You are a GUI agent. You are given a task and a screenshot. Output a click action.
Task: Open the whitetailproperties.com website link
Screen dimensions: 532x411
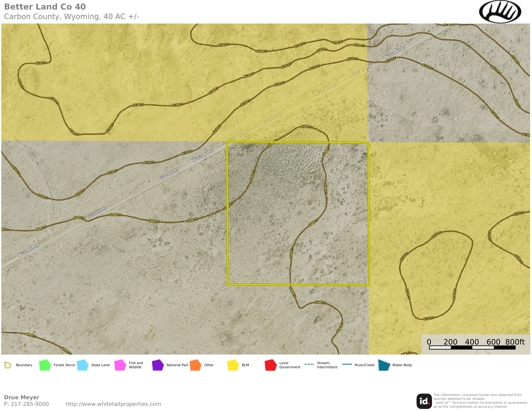pyautogui.click(x=114, y=404)
